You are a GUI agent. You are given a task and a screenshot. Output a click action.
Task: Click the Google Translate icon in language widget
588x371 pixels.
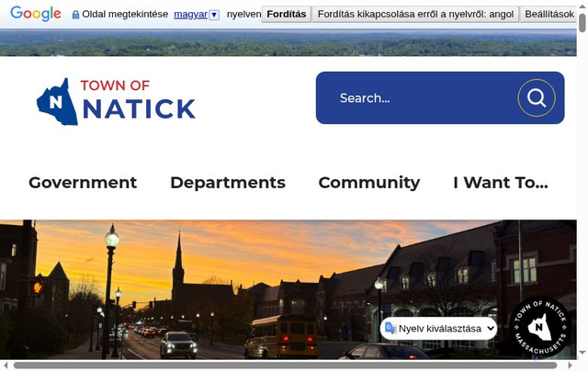coord(390,328)
